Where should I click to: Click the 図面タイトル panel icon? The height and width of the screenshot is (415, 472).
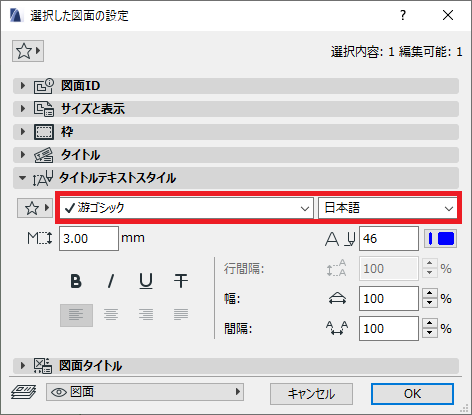pyautogui.click(x=43, y=366)
